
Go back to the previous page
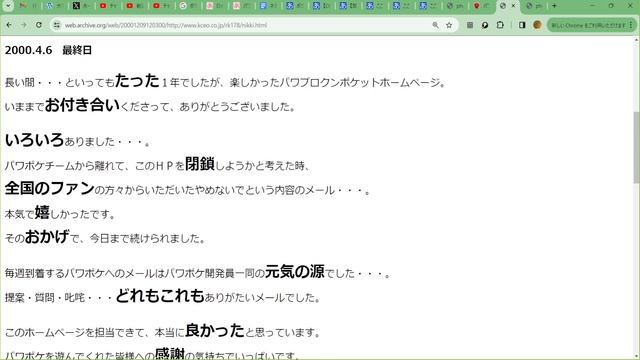point(9,25)
